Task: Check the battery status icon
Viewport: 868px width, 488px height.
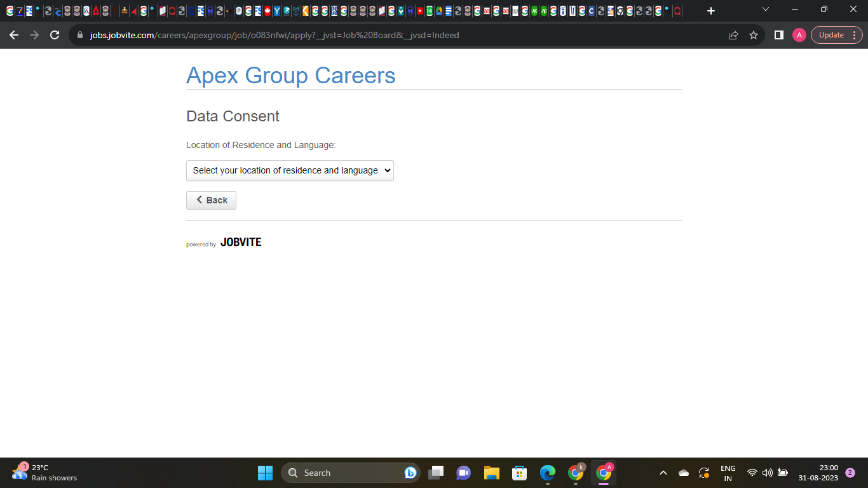Action: (x=783, y=473)
